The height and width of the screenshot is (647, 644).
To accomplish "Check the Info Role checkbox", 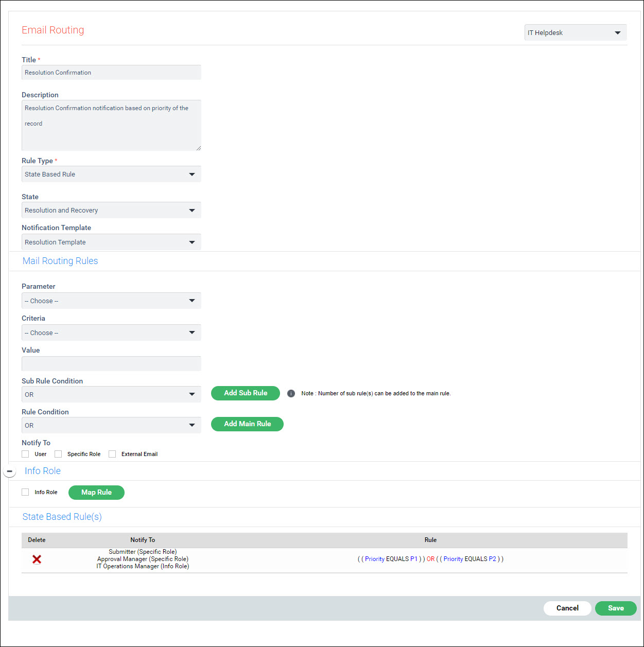I will click(25, 492).
